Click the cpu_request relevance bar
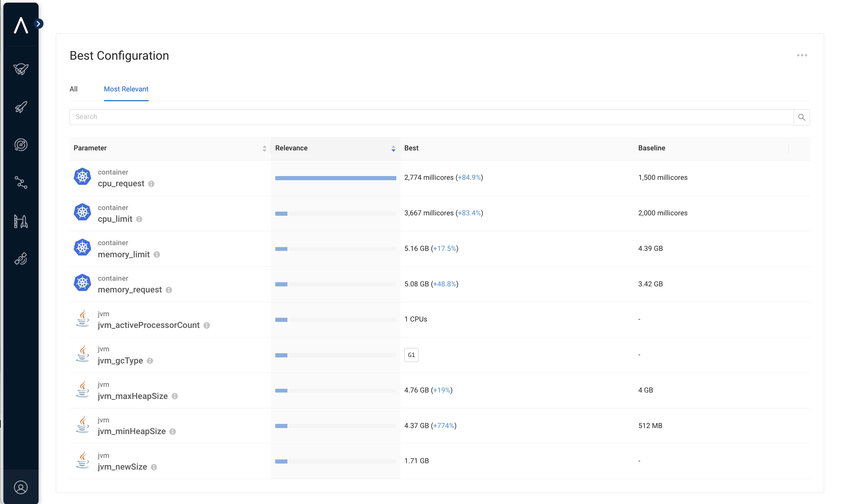This screenshot has height=504, width=841. [x=335, y=178]
